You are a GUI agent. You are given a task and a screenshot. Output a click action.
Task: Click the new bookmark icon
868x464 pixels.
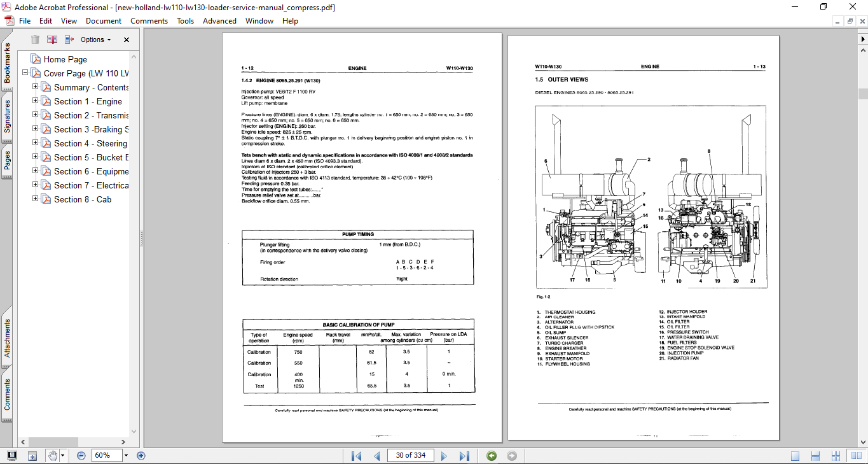[52, 39]
